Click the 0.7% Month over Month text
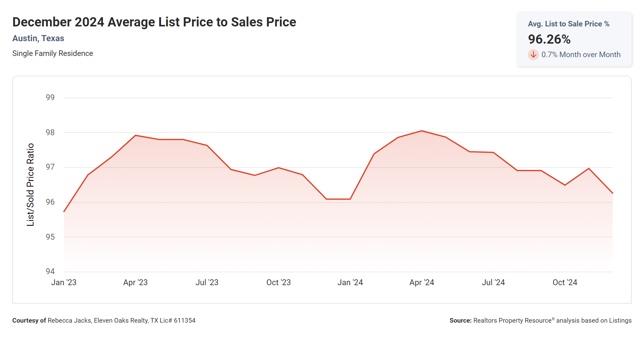The width and height of the screenshot is (644, 338). coord(581,55)
